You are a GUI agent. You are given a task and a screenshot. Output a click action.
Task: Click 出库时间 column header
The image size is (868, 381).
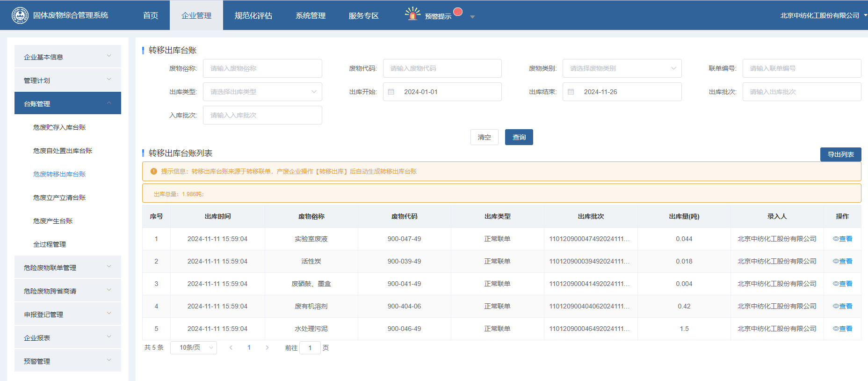pos(217,216)
